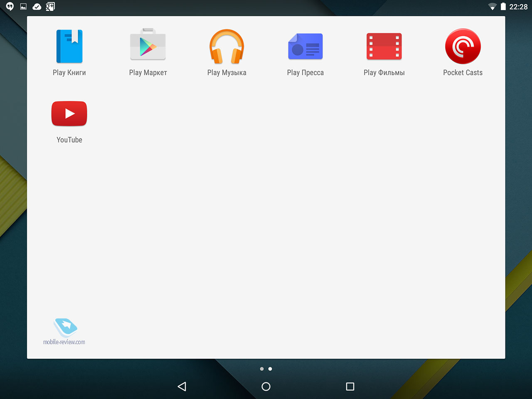Tap the 22:28 clock
The height and width of the screenshot is (399, 532).
coord(518,7)
